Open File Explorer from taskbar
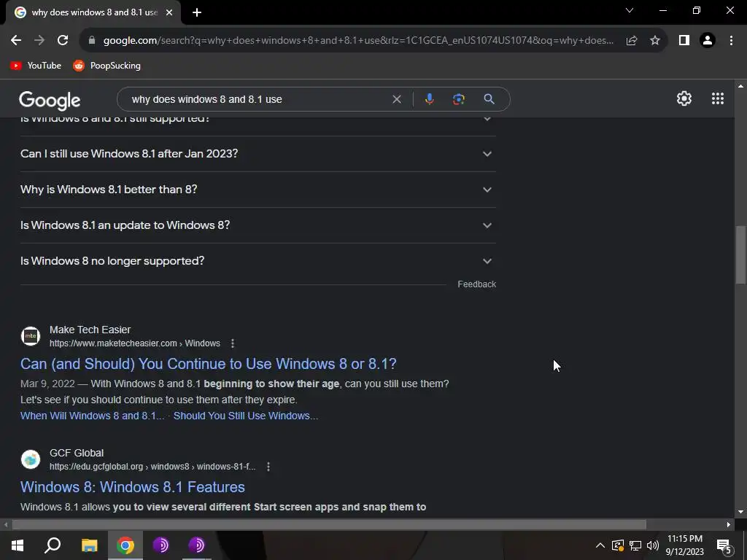This screenshot has width=747, height=560. point(89,545)
